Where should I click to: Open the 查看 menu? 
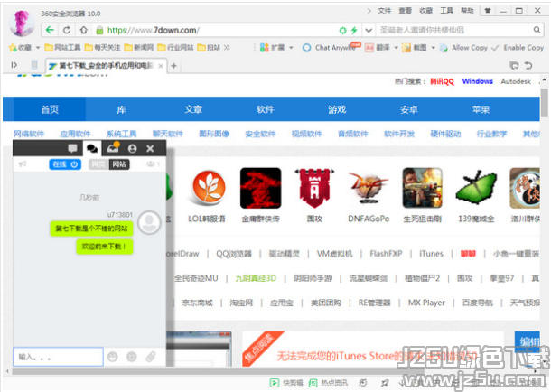pyautogui.click(x=405, y=11)
